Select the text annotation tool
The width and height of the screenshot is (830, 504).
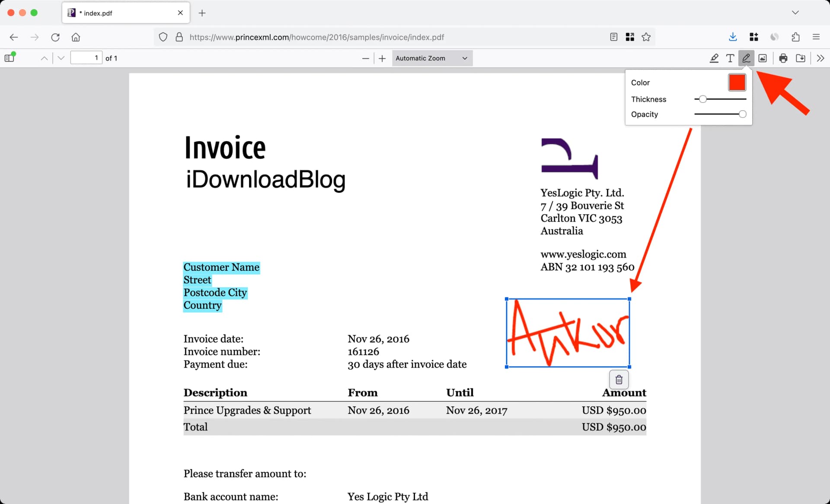(730, 58)
